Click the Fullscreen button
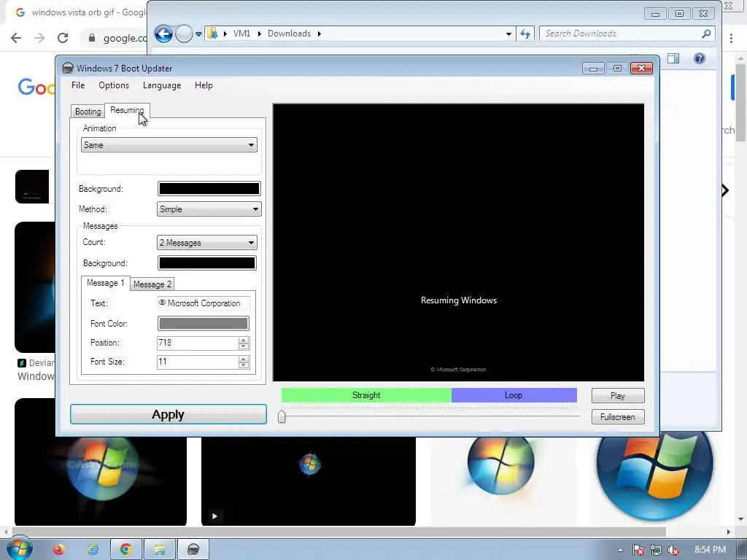 tap(618, 416)
